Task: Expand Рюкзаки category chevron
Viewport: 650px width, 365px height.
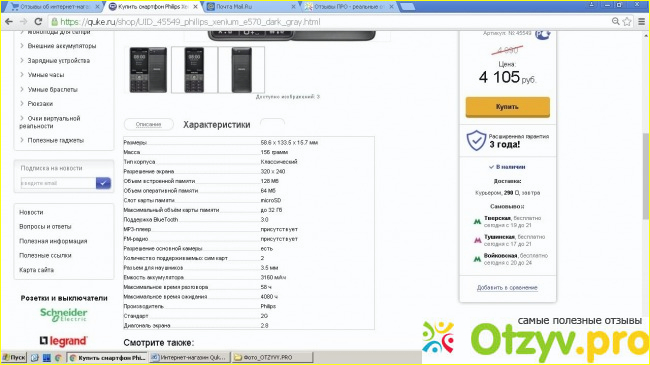Action: coord(22,103)
